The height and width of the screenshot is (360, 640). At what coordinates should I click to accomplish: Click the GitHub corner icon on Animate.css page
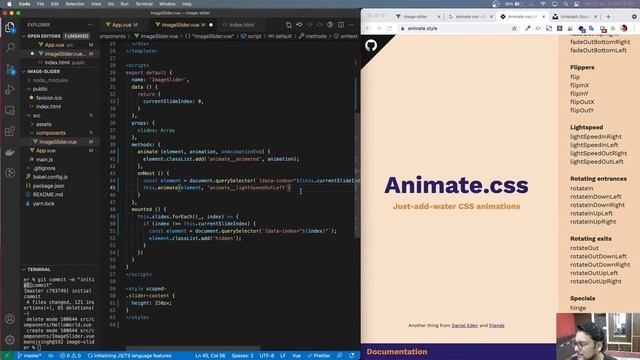[371, 45]
